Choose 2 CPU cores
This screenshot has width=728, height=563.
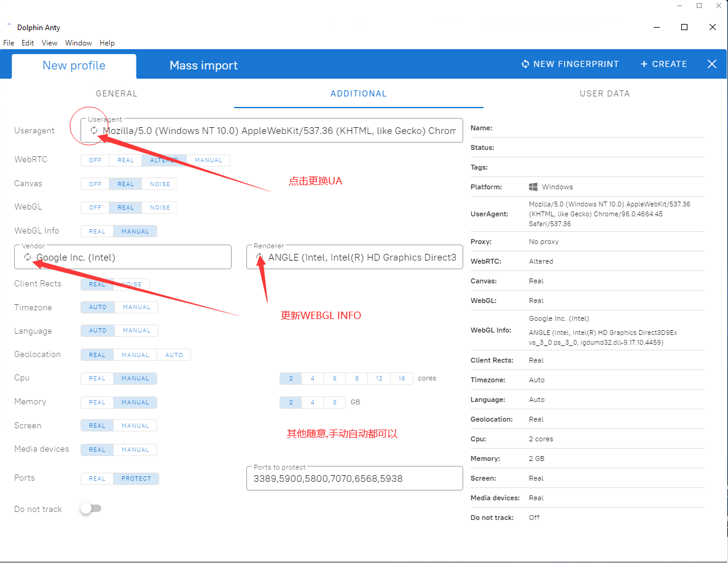tap(291, 379)
